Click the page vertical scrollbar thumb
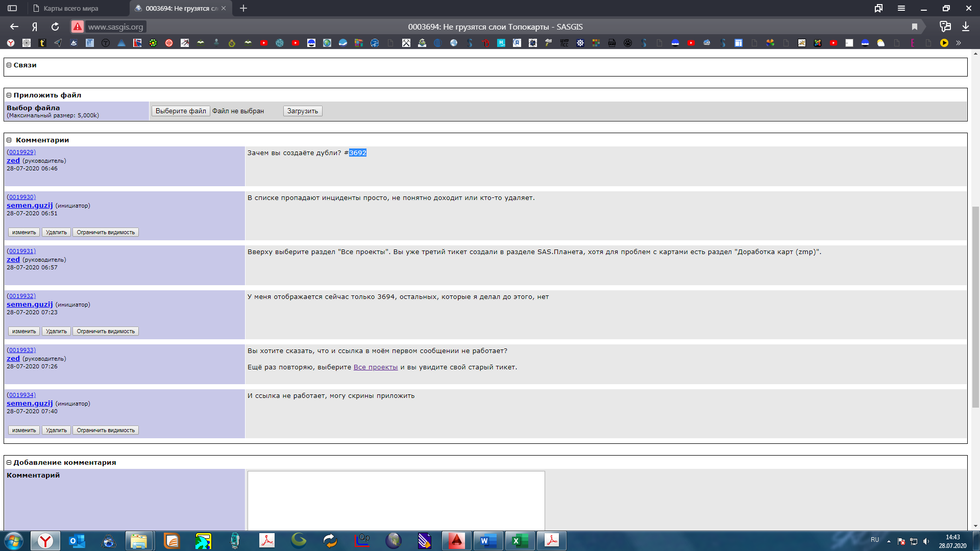 pos(975,306)
